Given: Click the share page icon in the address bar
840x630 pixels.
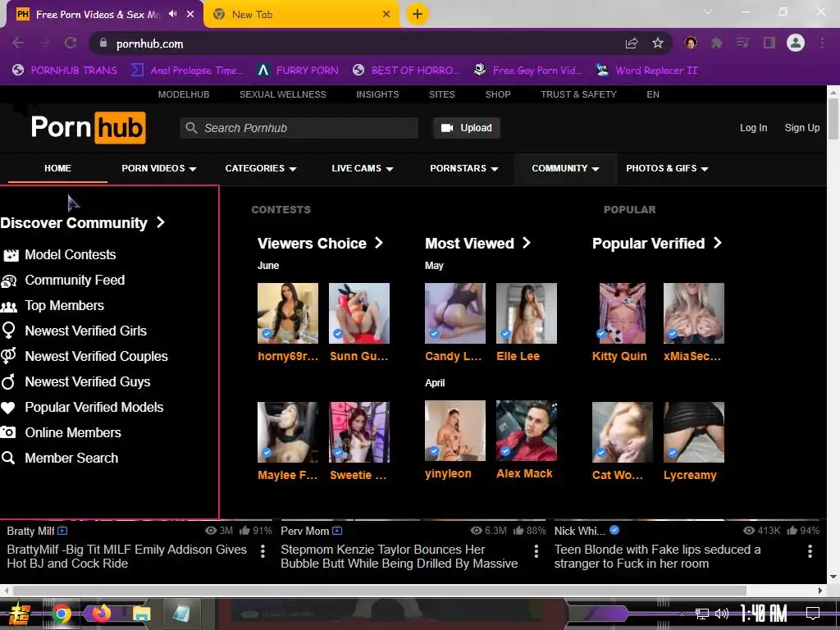Looking at the screenshot, I should click(632, 43).
